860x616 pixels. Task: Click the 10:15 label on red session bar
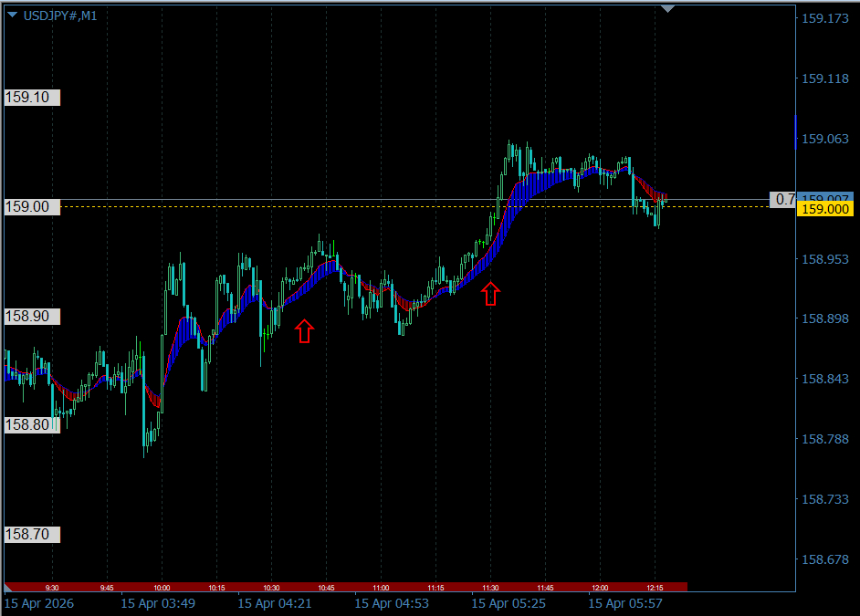tap(216, 588)
